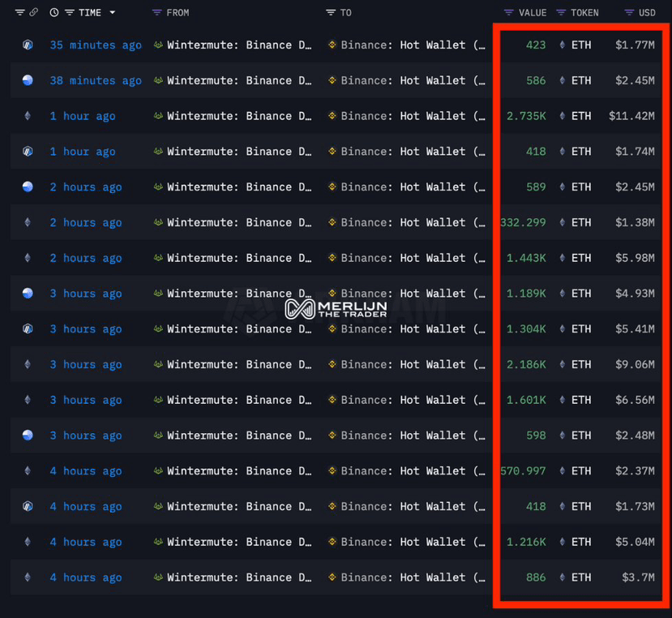Click the ETH token label in the $2.48M row
Viewport: 672px width, 618px height.
tap(581, 436)
